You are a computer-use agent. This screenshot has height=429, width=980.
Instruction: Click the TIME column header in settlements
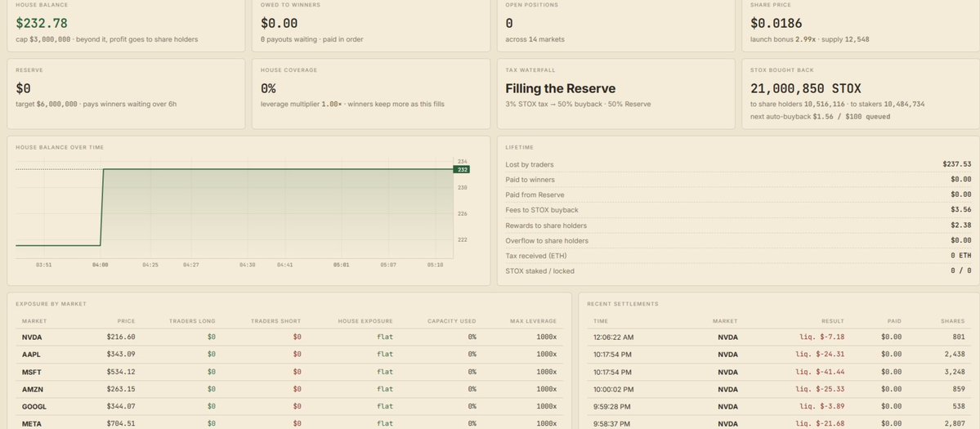601,321
